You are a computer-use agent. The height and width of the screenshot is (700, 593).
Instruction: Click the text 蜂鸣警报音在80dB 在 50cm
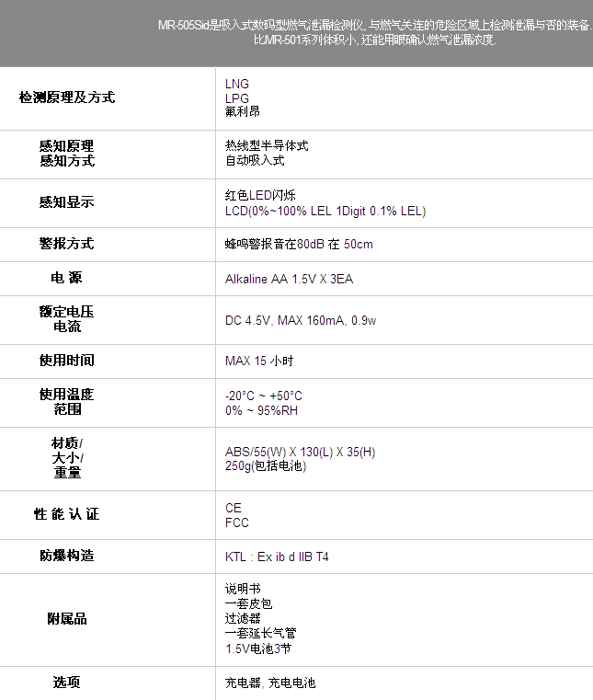tap(299, 244)
